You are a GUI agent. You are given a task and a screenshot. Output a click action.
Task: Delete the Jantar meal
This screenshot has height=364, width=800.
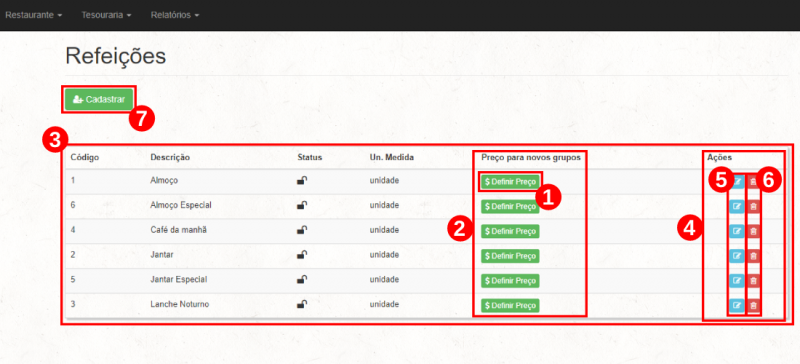pos(754,256)
